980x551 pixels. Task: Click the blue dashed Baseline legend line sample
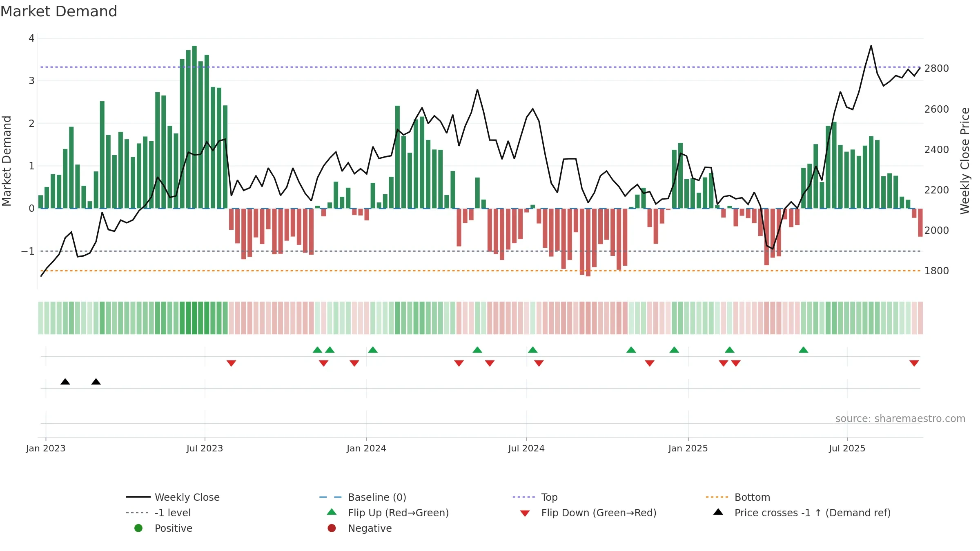[330, 497]
